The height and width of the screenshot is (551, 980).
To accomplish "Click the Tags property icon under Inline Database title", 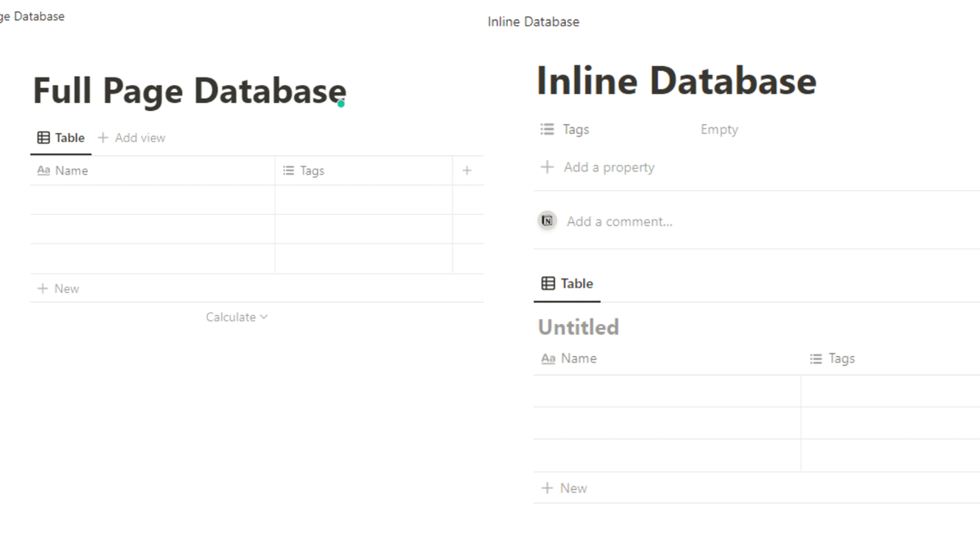I will coord(547,129).
